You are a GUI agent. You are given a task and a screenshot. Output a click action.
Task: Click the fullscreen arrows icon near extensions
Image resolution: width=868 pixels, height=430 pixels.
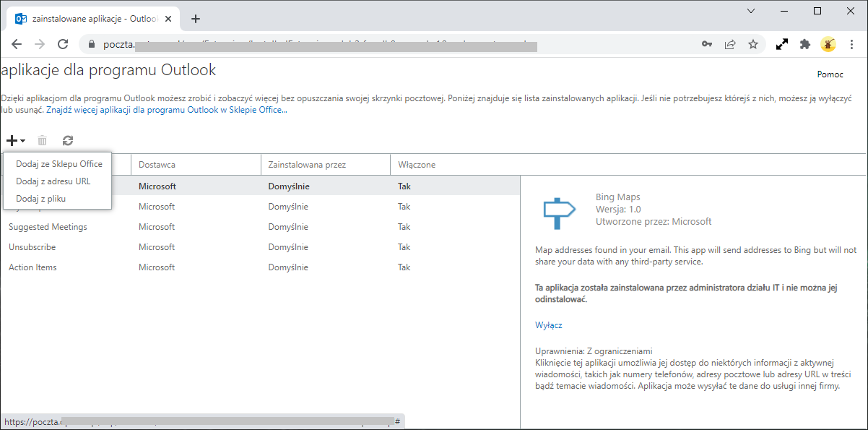coord(781,44)
